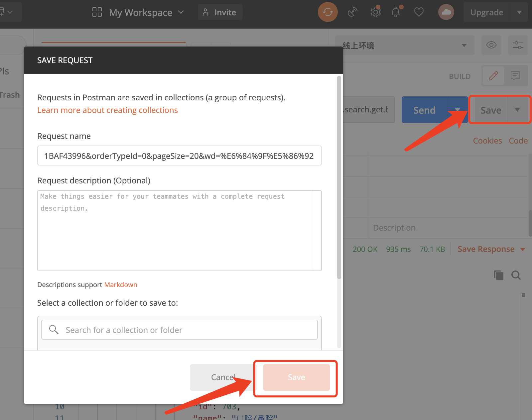Open the Cookies link
This screenshot has height=420, width=532.
click(487, 141)
